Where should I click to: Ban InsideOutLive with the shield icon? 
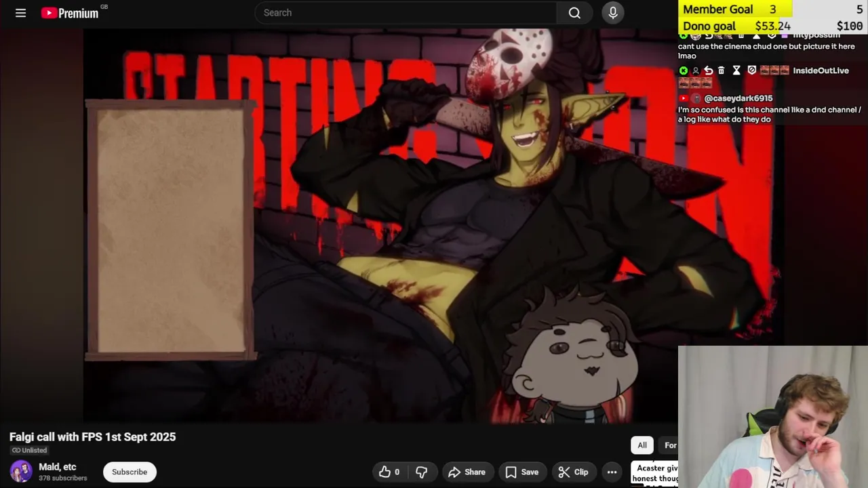(751, 70)
